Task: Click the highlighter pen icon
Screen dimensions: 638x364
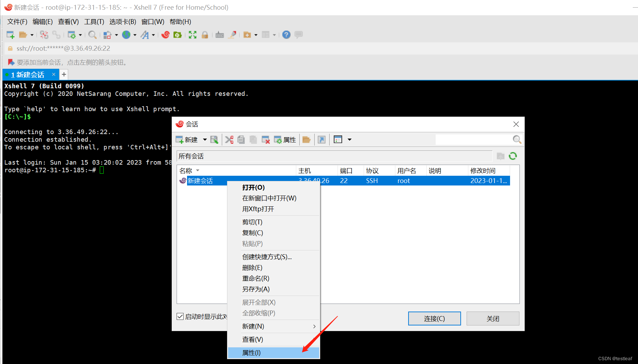Action: click(x=232, y=35)
